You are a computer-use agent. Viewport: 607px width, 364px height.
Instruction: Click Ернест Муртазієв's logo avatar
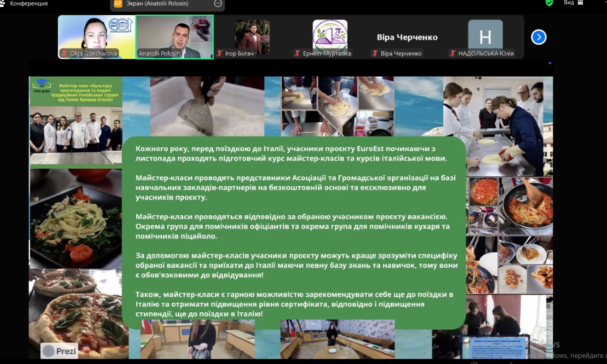coord(330,34)
